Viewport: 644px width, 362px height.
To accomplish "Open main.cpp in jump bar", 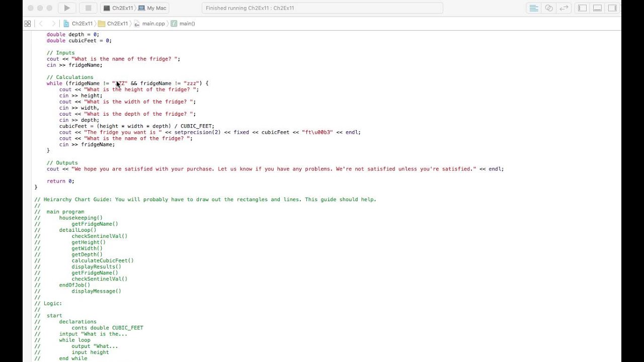I will point(149,24).
